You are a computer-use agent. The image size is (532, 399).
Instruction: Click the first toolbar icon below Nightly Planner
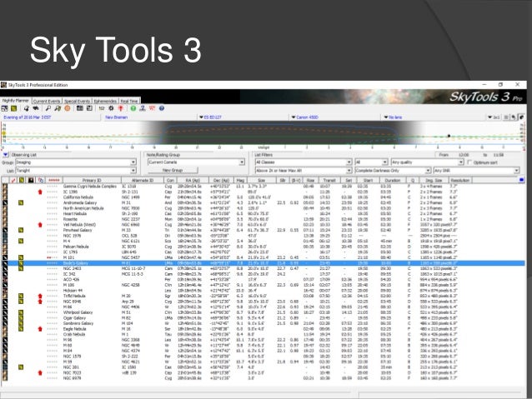[x=4, y=108]
